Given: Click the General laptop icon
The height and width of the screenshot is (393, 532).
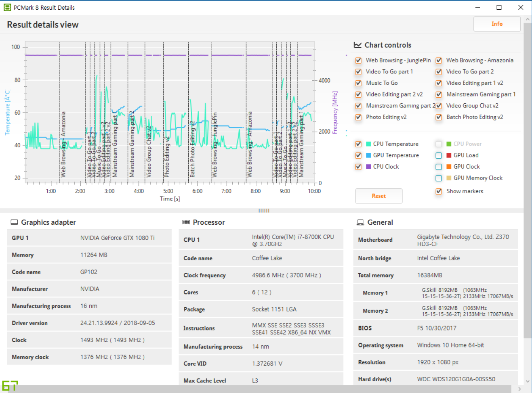Looking at the screenshot, I should 360,222.
